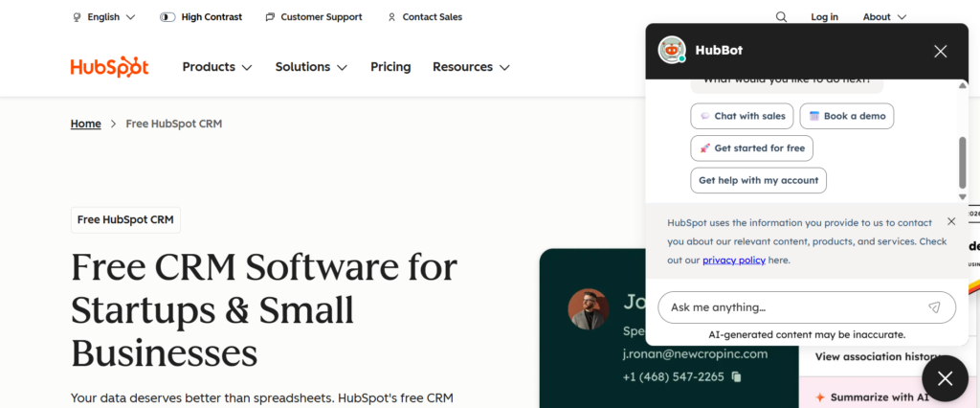This screenshot has height=408, width=980.
Task: Click the chat scrollbar thumb
Action: [963, 162]
